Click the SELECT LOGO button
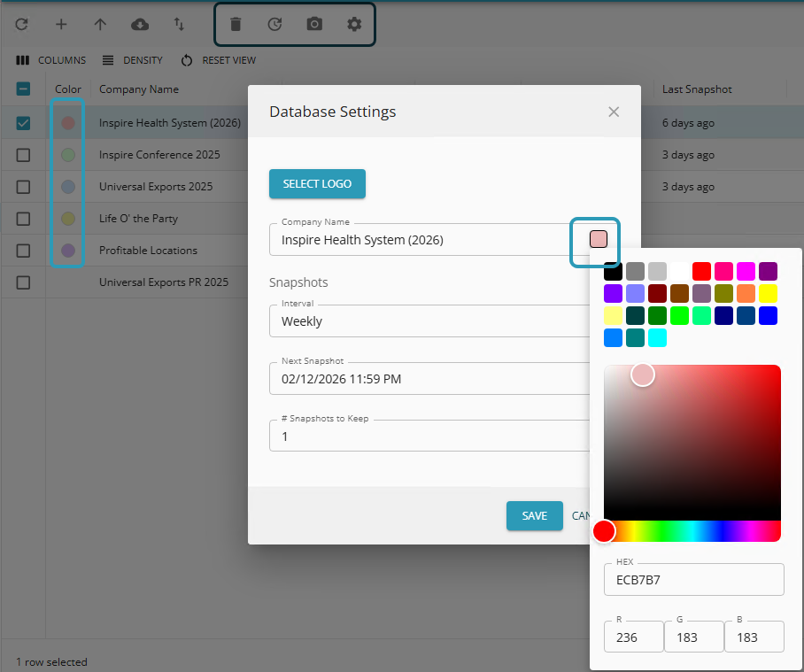The image size is (804, 672). pos(317,183)
